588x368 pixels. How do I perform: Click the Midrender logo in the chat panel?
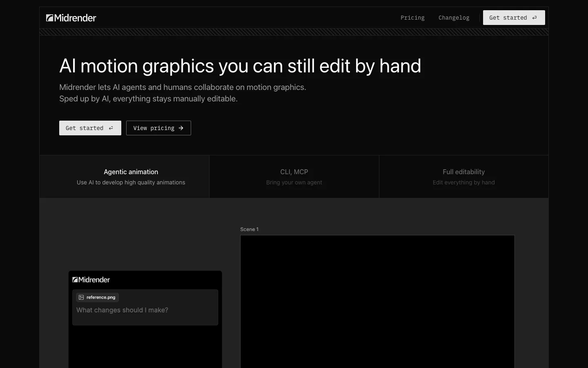tap(91, 280)
